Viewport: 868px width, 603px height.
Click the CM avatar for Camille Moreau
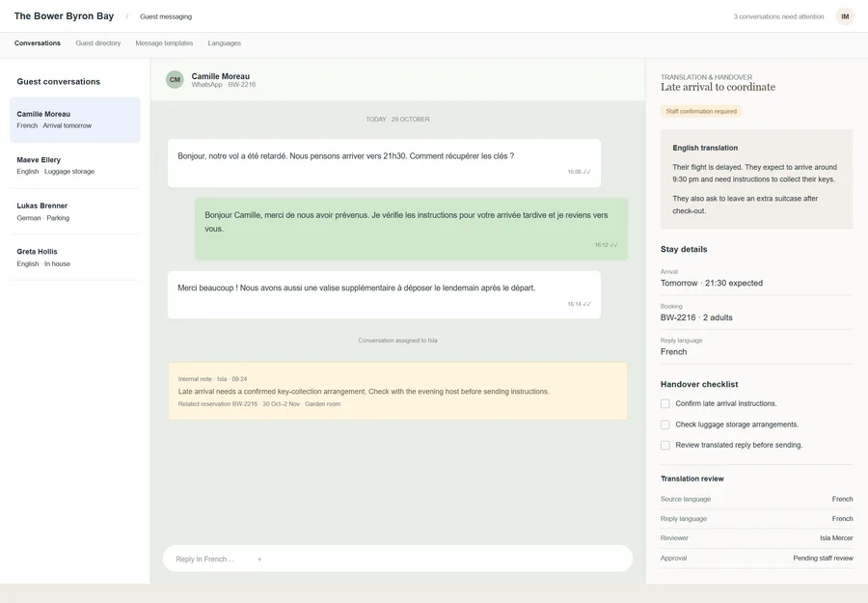pyautogui.click(x=175, y=80)
